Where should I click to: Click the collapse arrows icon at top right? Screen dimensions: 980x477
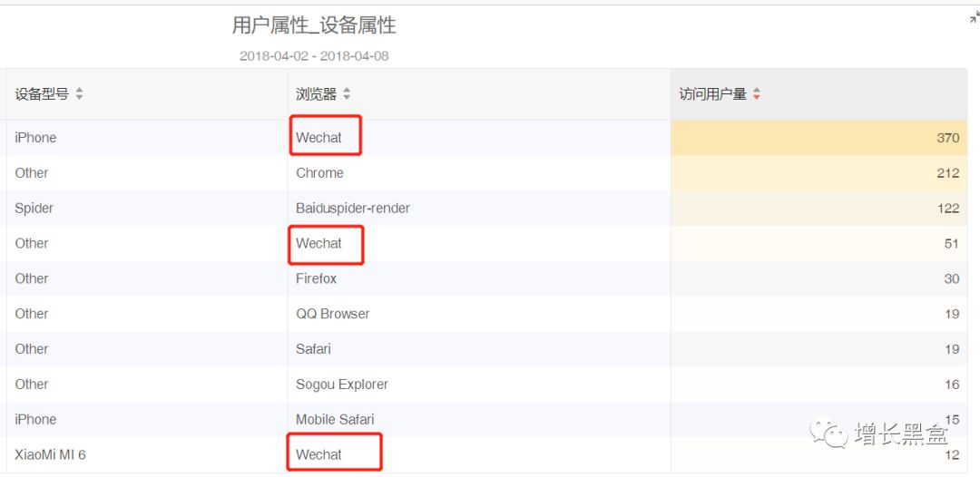974,18
